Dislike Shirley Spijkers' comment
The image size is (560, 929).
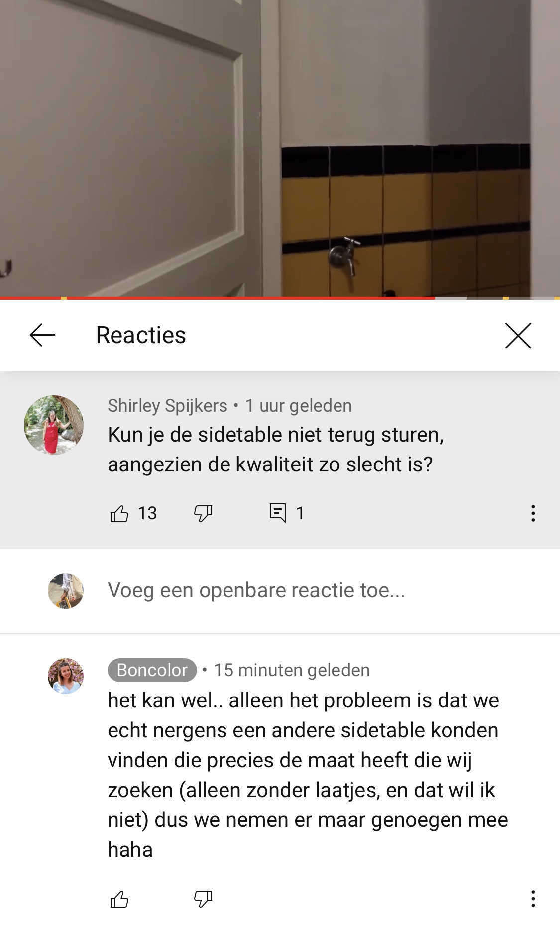[x=203, y=513]
